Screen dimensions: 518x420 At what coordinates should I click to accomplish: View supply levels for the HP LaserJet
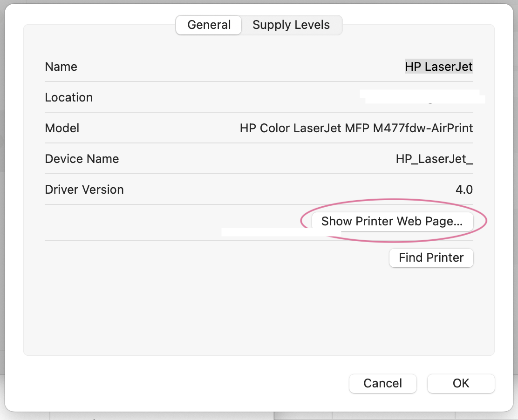[x=291, y=25]
